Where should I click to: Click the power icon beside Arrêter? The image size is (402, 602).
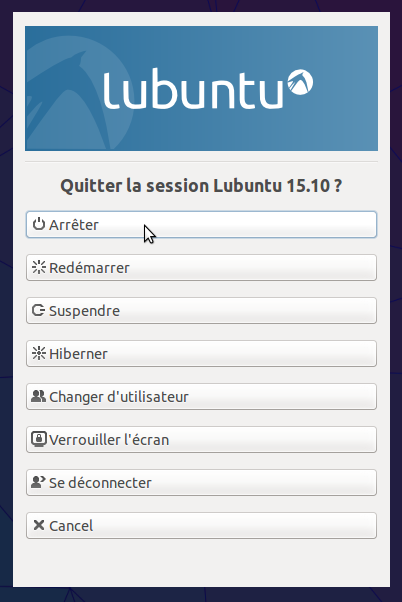click(x=39, y=224)
